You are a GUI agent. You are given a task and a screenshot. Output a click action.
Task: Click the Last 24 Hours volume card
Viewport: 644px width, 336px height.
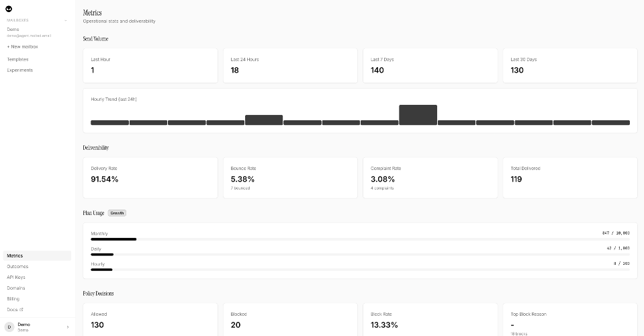(x=290, y=65)
